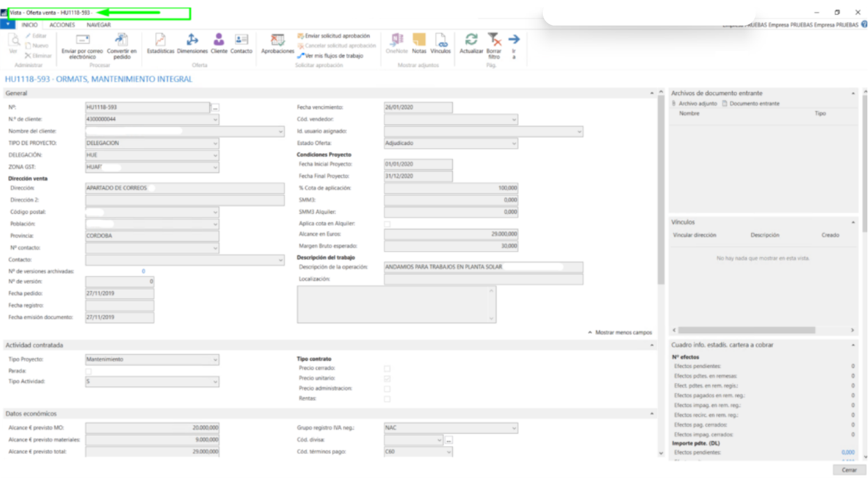
Task: Click Convertir en pedido icon
Action: coord(121,40)
